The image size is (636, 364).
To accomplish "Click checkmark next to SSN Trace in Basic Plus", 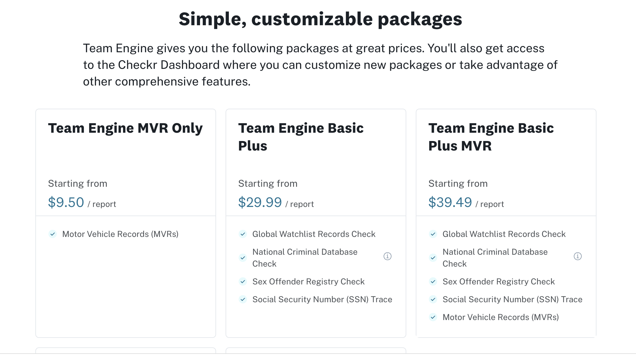I will click(x=243, y=300).
